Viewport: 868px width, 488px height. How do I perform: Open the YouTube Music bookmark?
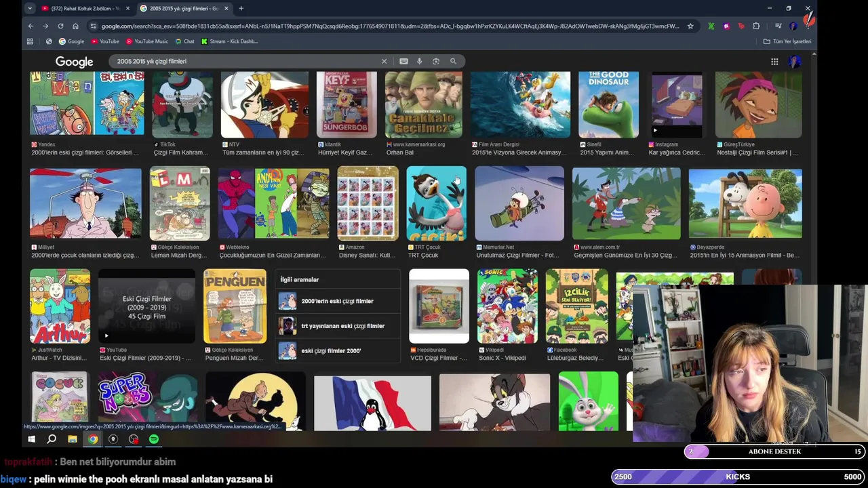click(146, 41)
